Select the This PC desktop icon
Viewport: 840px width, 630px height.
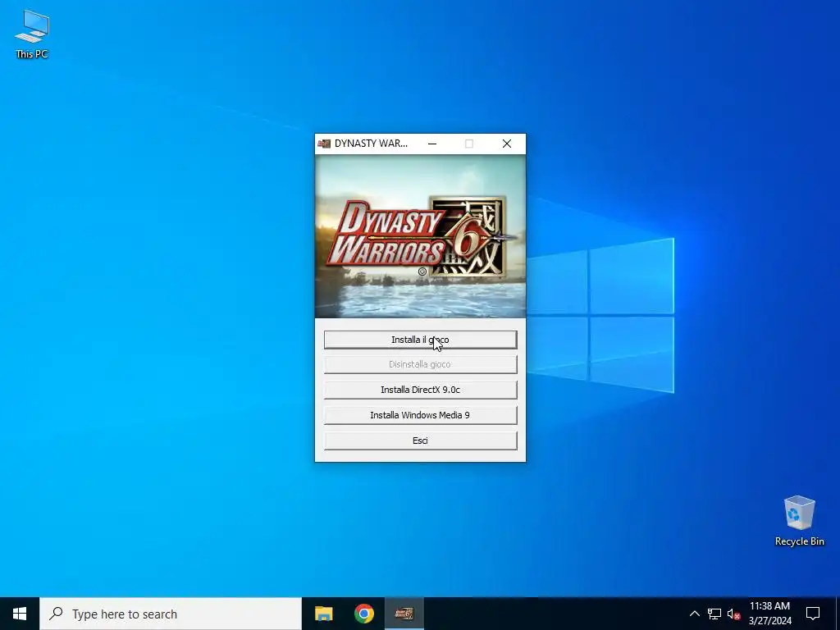32,34
